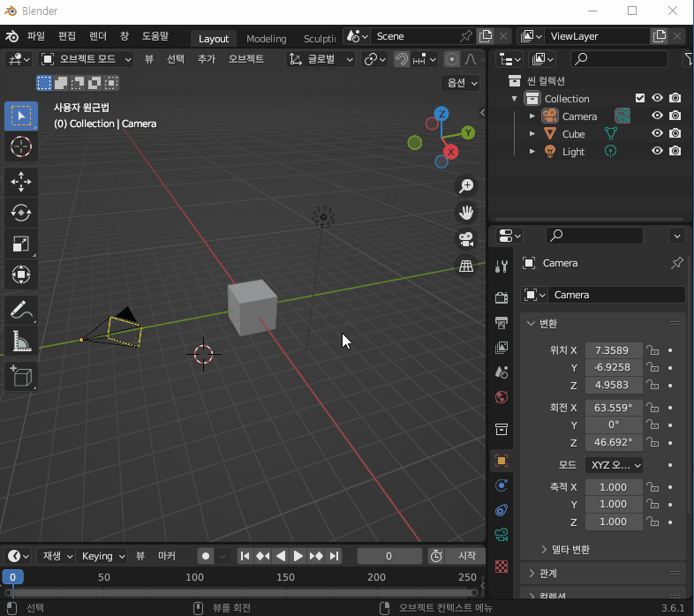Select the Scale tool
This screenshot has width=694, height=616.
click(21, 244)
